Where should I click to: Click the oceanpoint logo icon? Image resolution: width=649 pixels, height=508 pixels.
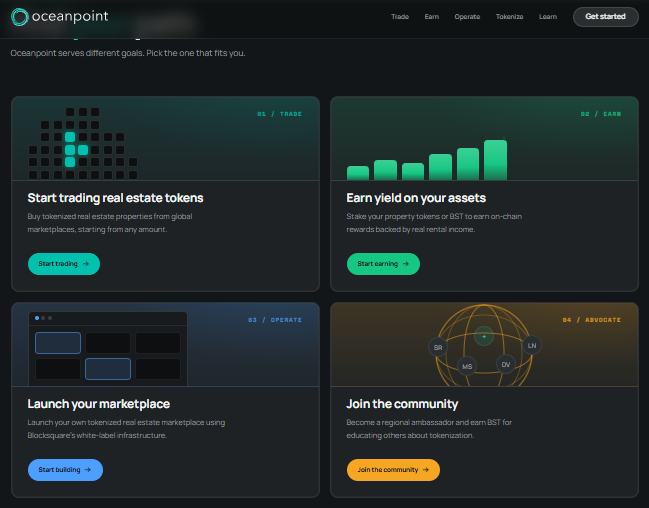pos(19,17)
